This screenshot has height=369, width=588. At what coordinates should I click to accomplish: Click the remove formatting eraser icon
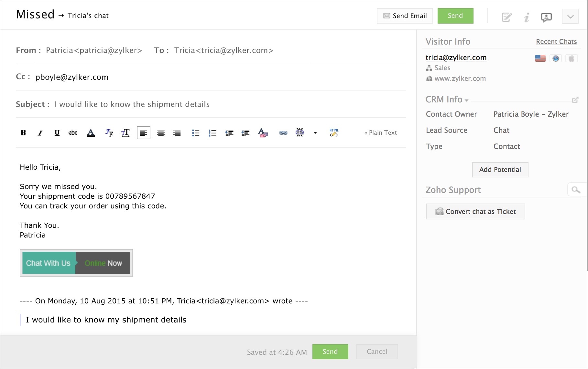click(x=263, y=133)
